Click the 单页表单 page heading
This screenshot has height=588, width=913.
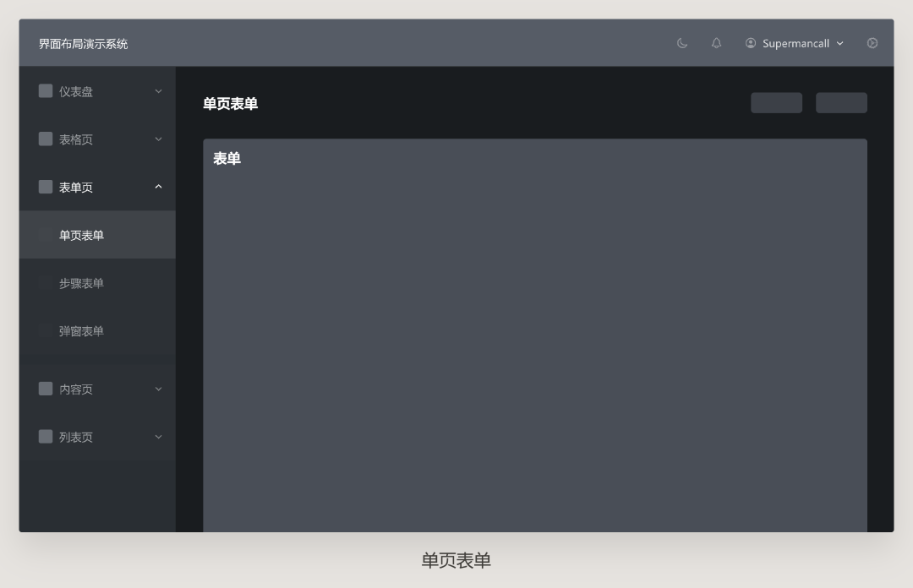pos(231,104)
